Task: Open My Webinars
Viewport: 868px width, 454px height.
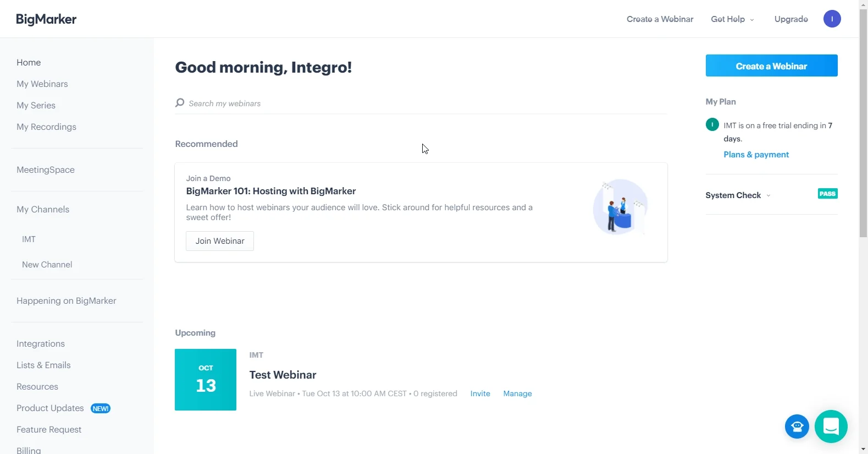Action: [42, 84]
